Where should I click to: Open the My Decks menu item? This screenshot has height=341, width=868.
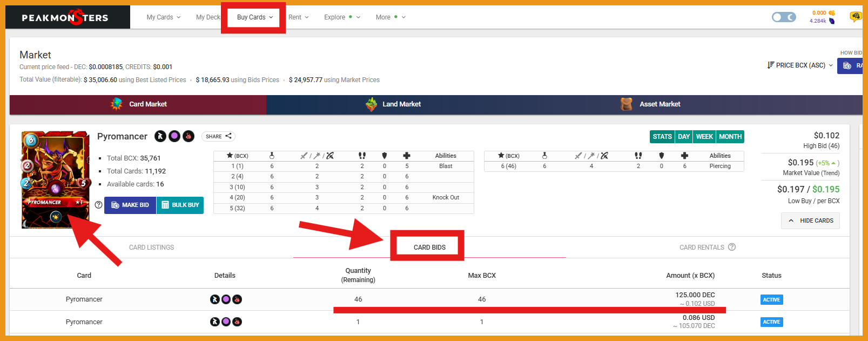coord(208,17)
